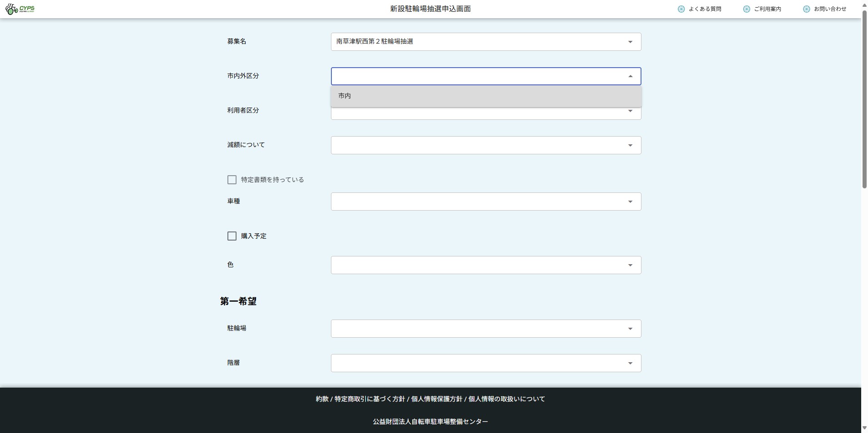This screenshot has width=868, height=433.
Task: Click the CYPS bicycle logo
Action: tap(20, 9)
